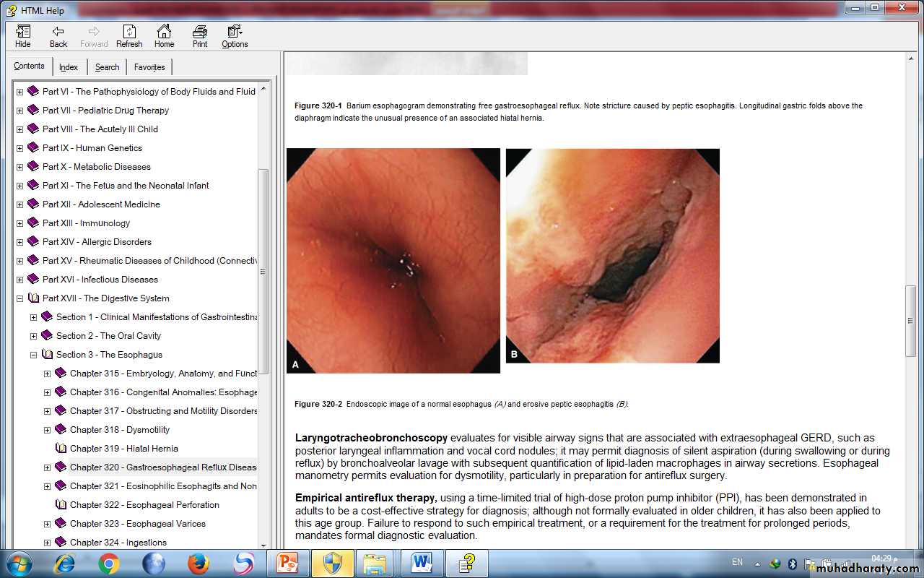
Task: Expand Chapter 318 - Dysmotility node
Action: click(47, 430)
